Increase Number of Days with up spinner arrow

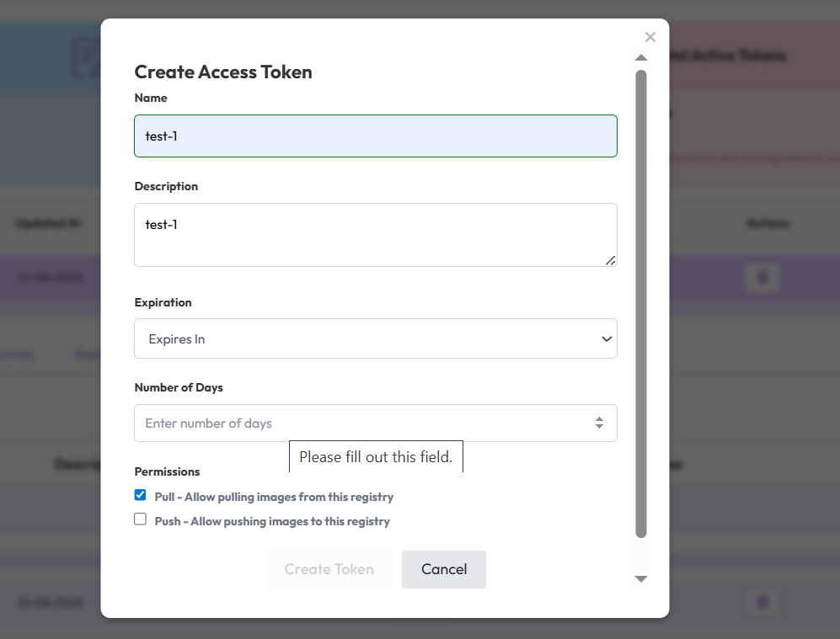[x=599, y=418]
